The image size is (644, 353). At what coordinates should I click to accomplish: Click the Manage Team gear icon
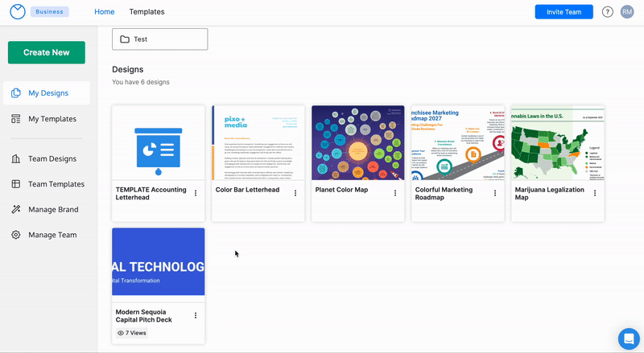[16, 235]
